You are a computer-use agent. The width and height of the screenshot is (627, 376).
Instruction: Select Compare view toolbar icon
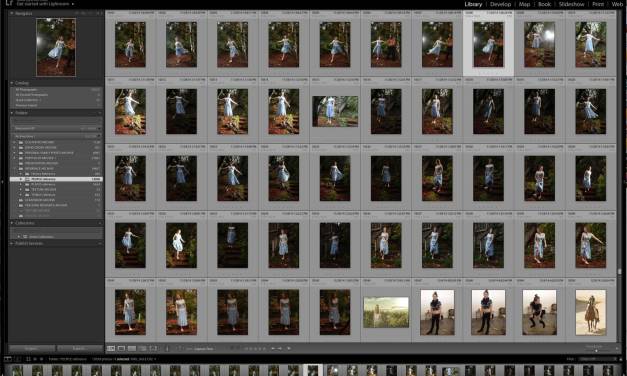(x=132, y=349)
